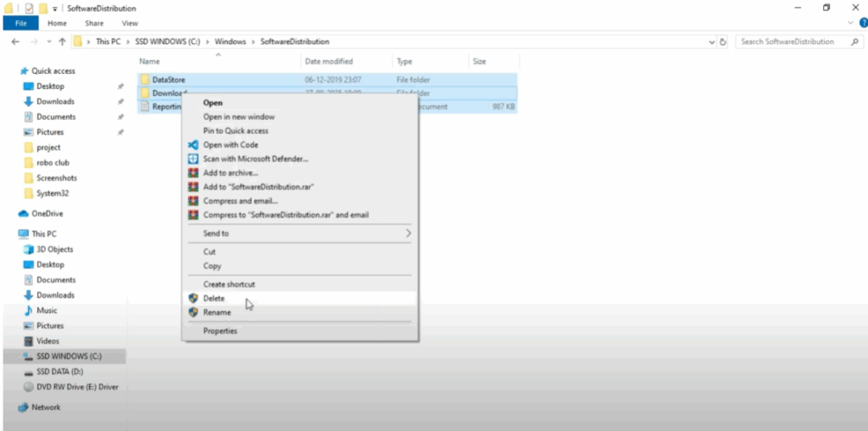Go up one folder level arrow
Image resolution: width=868 pixels, height=431 pixels.
62,42
